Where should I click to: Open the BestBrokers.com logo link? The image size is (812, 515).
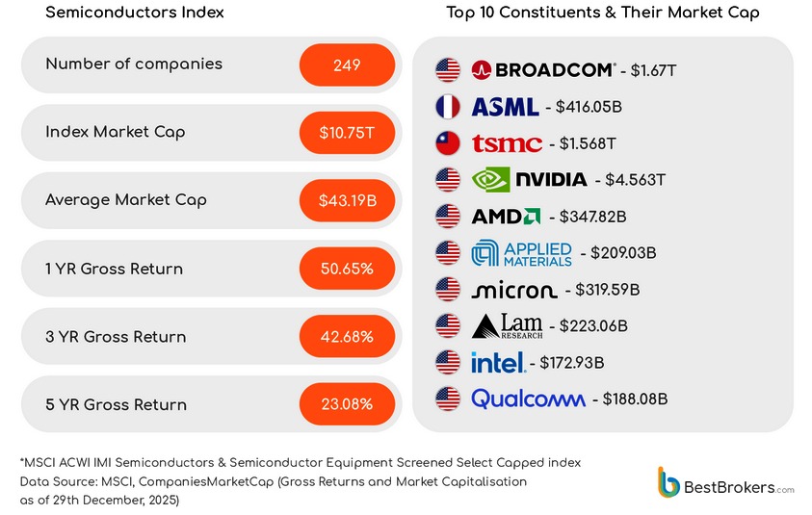point(725,483)
